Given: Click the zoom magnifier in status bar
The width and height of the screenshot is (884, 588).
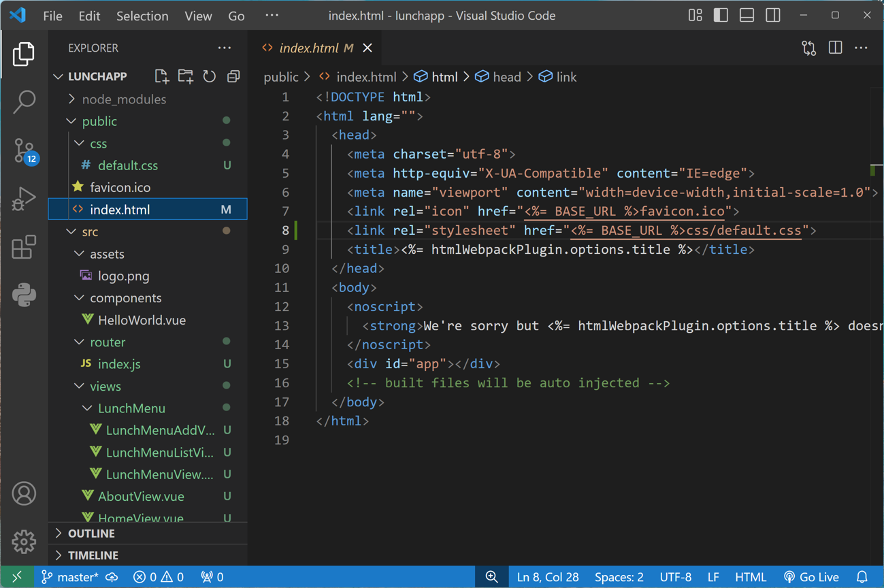Looking at the screenshot, I should (x=491, y=577).
